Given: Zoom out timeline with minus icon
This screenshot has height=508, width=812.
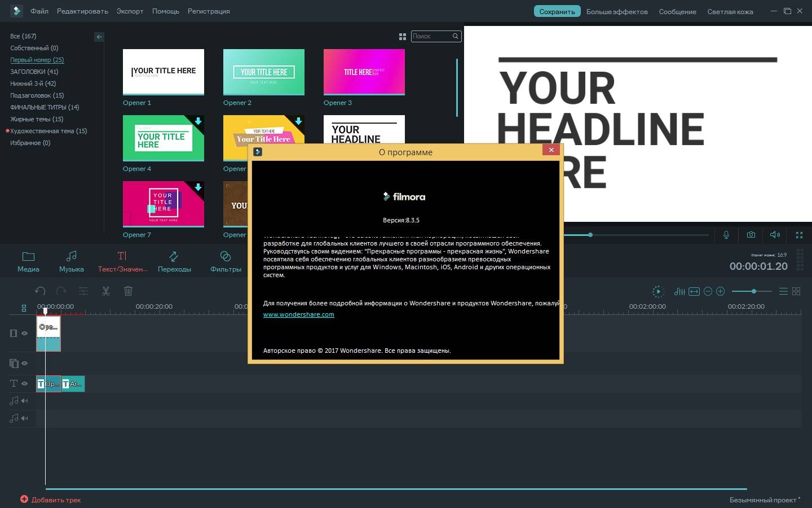Looking at the screenshot, I should 708,292.
